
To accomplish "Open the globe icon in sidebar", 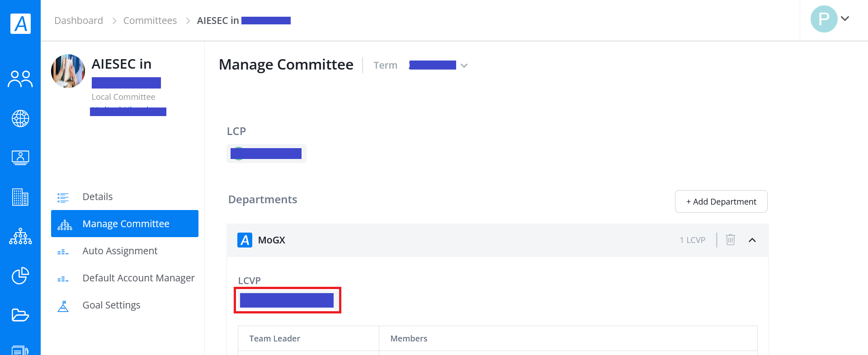I will (x=20, y=118).
